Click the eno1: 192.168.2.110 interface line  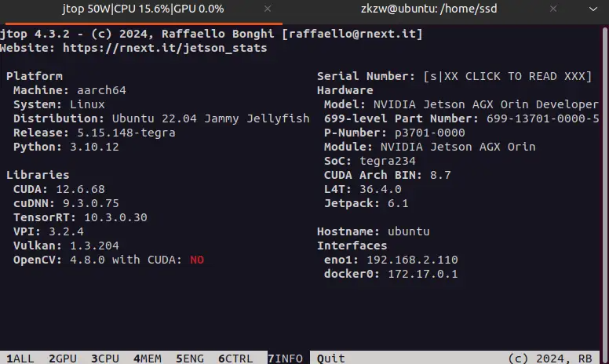(x=391, y=260)
